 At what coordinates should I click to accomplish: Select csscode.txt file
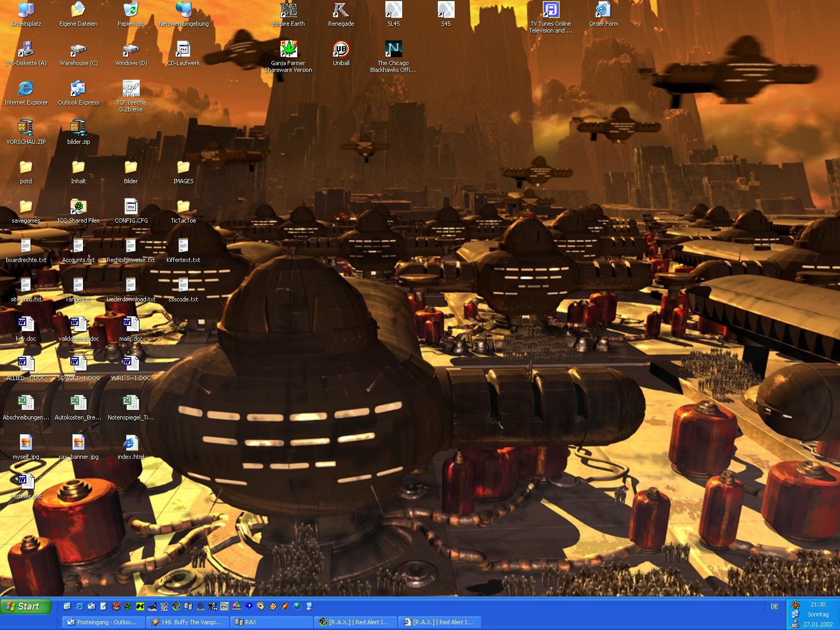click(x=183, y=290)
